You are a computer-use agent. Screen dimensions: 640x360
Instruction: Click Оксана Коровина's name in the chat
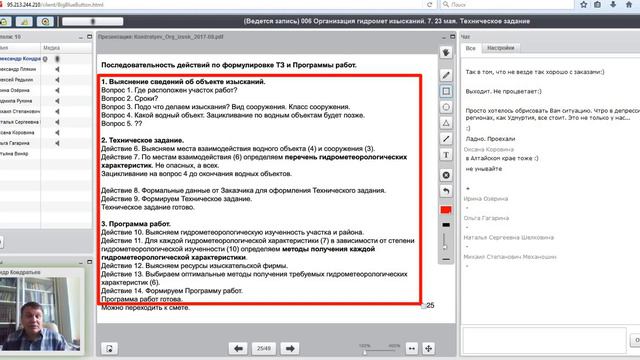[489, 149]
